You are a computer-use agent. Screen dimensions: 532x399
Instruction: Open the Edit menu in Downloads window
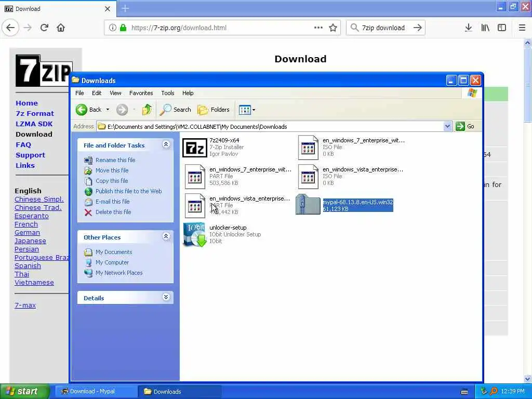click(x=97, y=93)
